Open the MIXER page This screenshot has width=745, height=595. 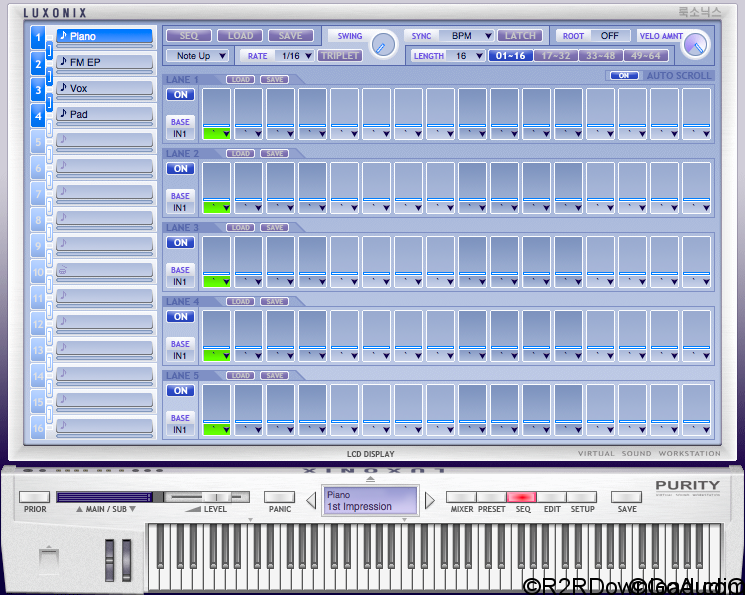coord(462,497)
